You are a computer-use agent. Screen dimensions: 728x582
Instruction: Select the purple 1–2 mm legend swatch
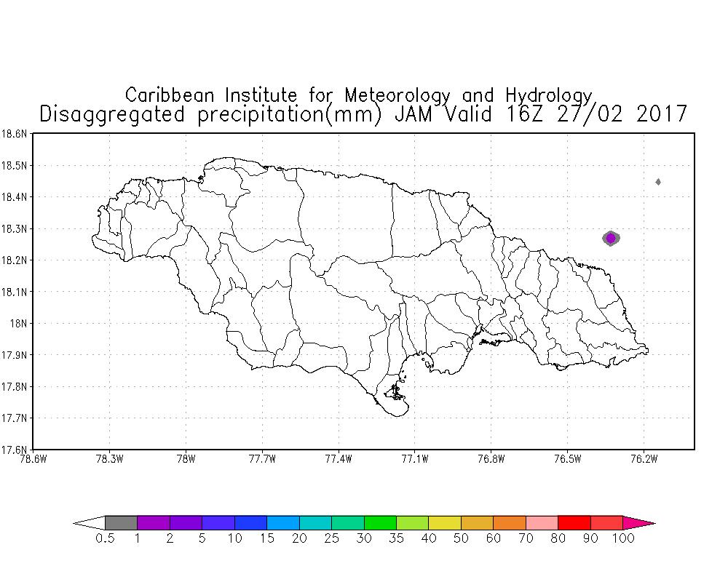tap(153, 522)
